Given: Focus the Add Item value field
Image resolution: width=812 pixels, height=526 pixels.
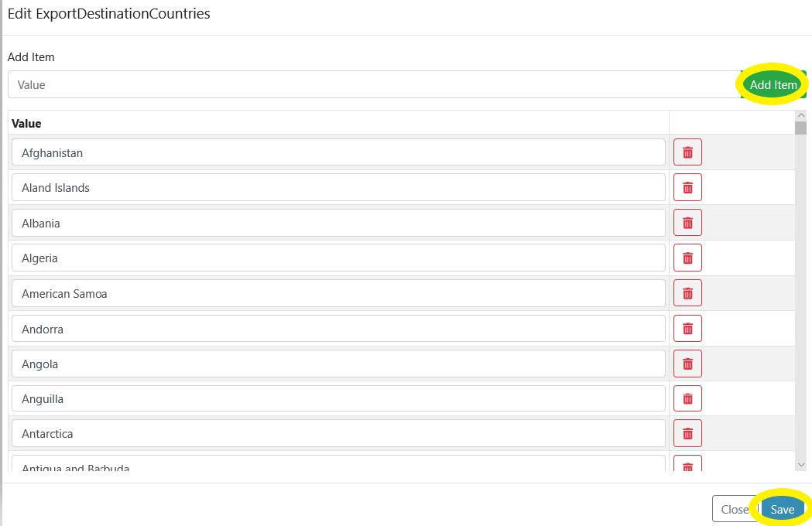Looking at the screenshot, I should (x=372, y=85).
